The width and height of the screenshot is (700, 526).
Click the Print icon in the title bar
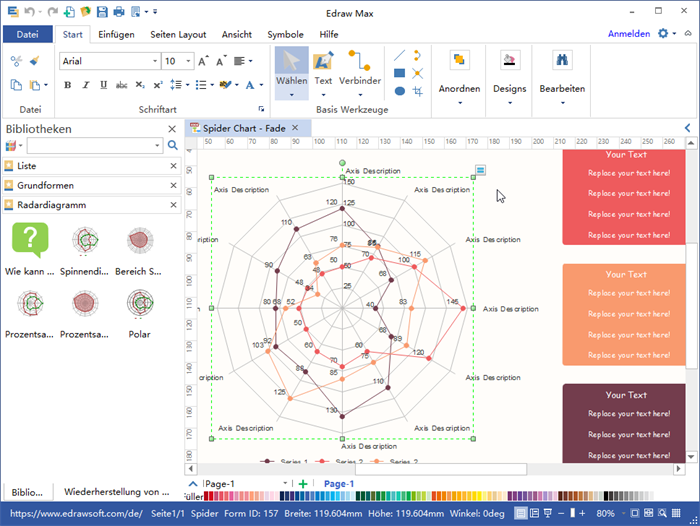[119, 12]
